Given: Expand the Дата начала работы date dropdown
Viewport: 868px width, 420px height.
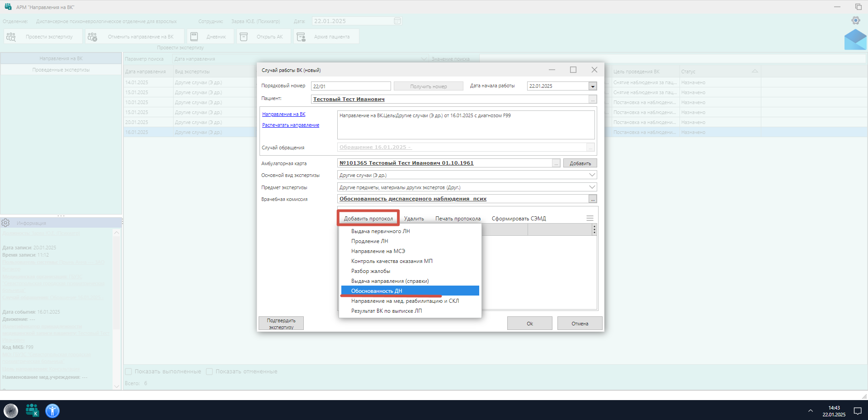Looking at the screenshot, I should tap(592, 86).
